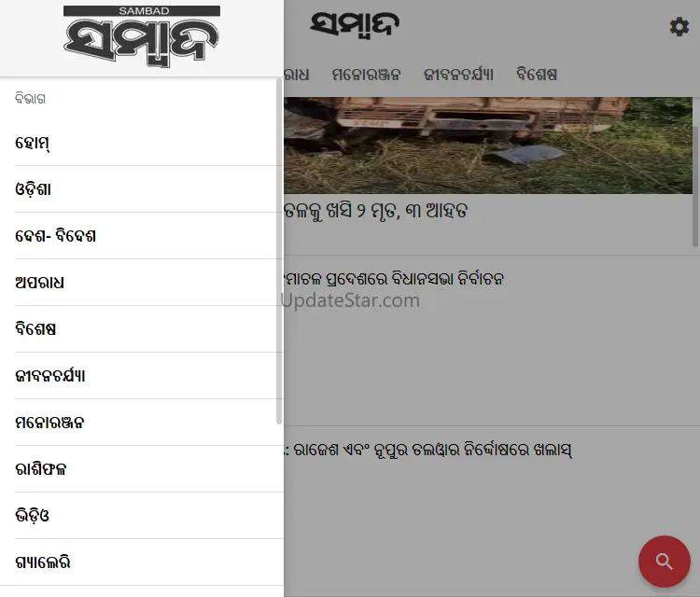Open the headline about ୨ ମୃତ, ୩ ଆହତ
The width and height of the screenshot is (700, 597).
pyautogui.click(x=376, y=211)
